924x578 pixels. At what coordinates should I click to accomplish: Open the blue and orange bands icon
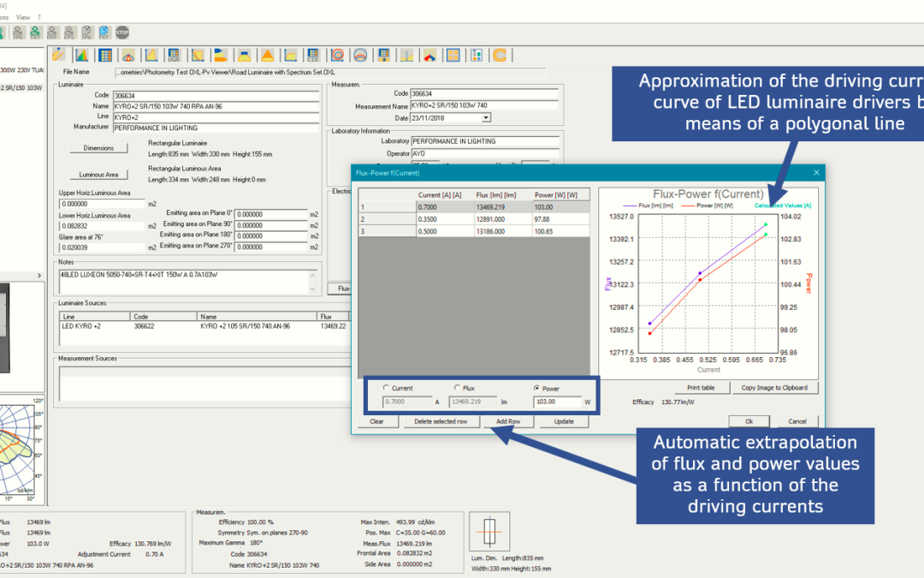(x=221, y=56)
